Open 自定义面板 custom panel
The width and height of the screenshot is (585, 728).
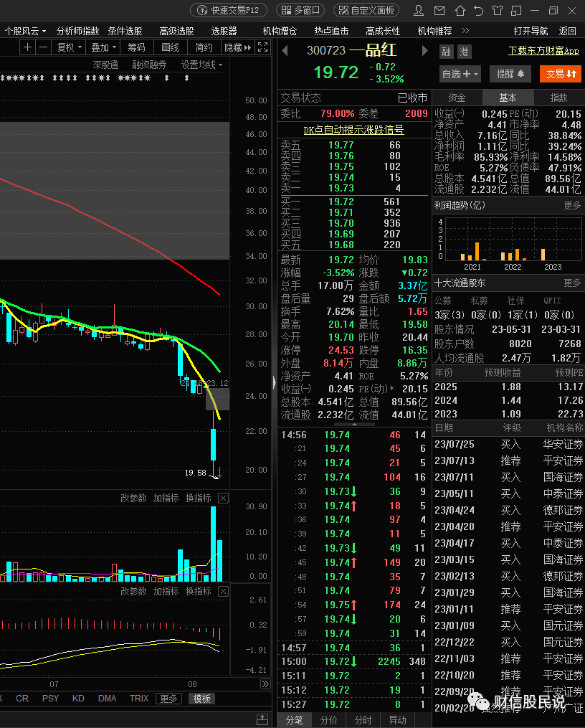coord(366,10)
